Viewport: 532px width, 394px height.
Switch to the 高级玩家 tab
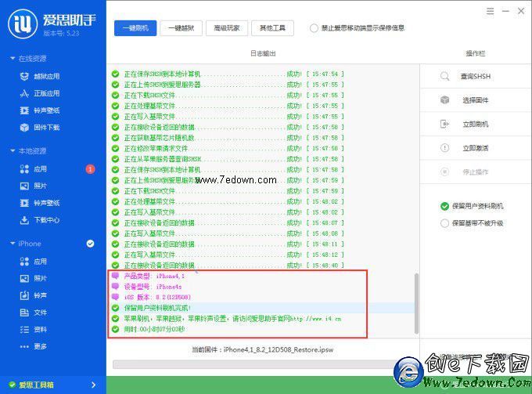pyautogui.click(x=227, y=28)
